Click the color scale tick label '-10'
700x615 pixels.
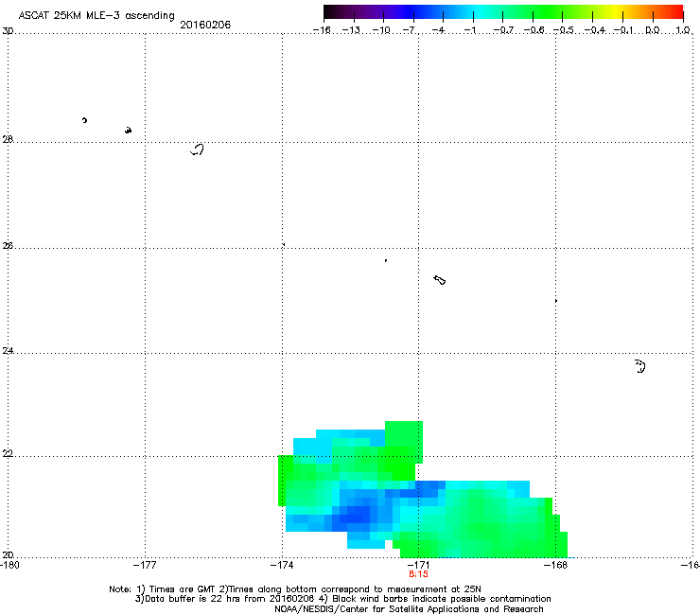coord(381,30)
